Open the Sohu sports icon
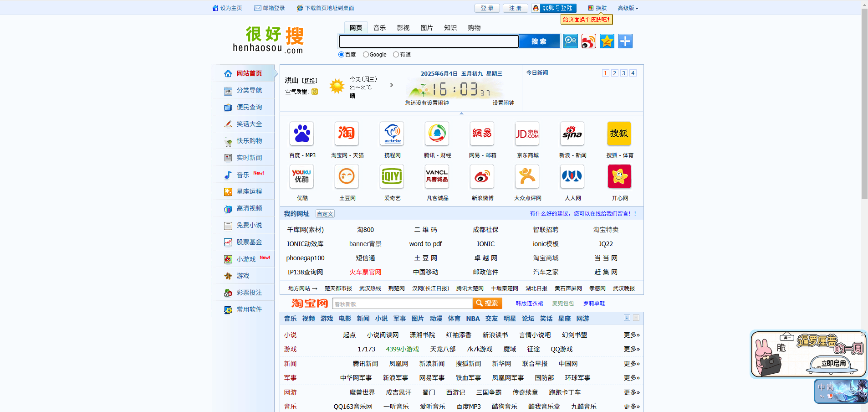868x412 pixels. tap(619, 133)
